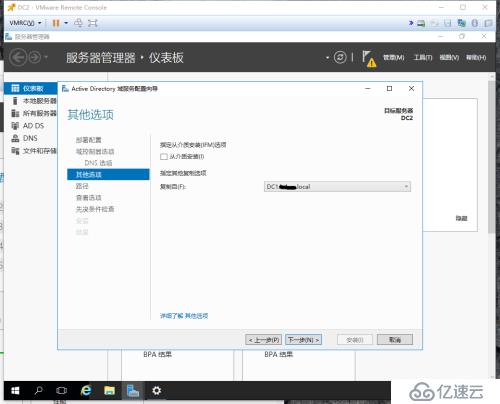Screen dimensions: 500x404
Task: Open the 帮助(H) menu
Action: point(476,58)
